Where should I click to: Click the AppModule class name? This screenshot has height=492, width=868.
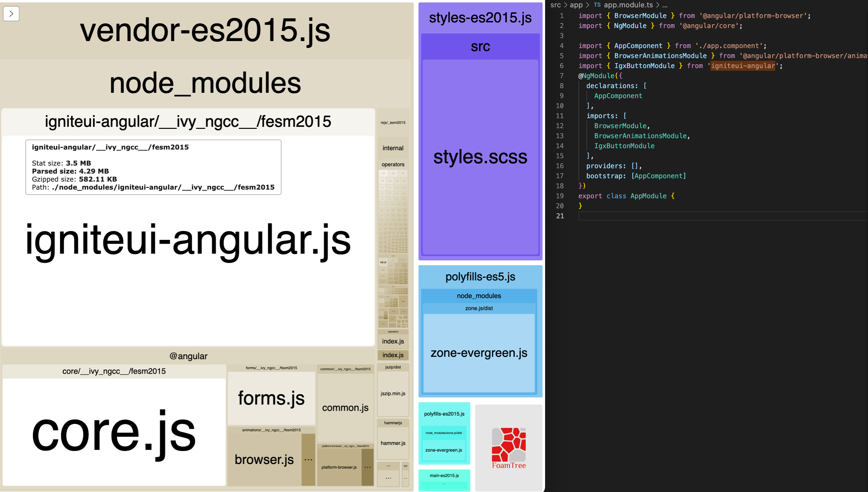648,196
